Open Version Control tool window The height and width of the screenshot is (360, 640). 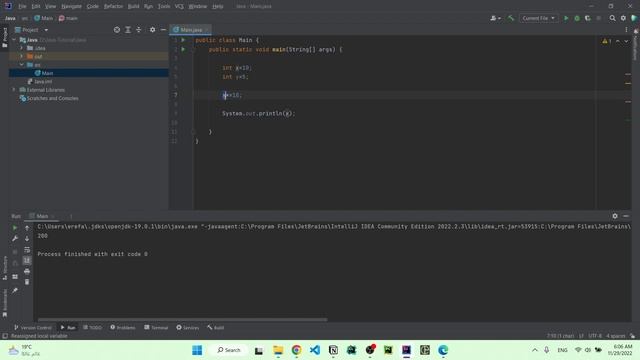pos(33,328)
